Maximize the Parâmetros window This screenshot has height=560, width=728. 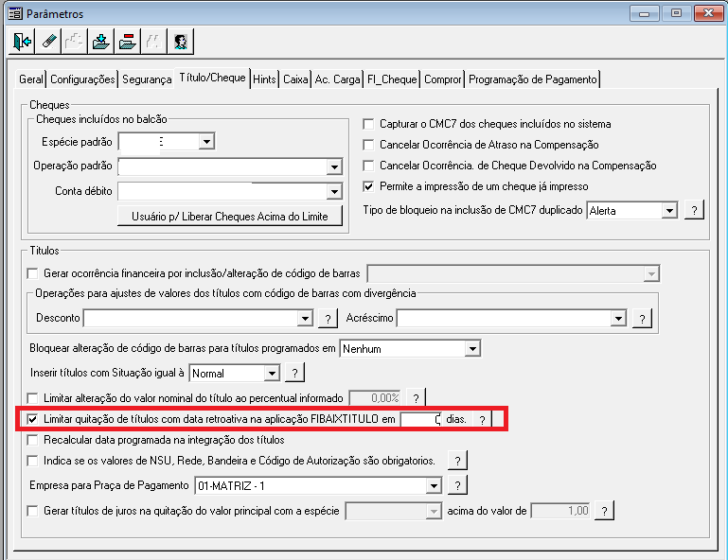click(676, 13)
